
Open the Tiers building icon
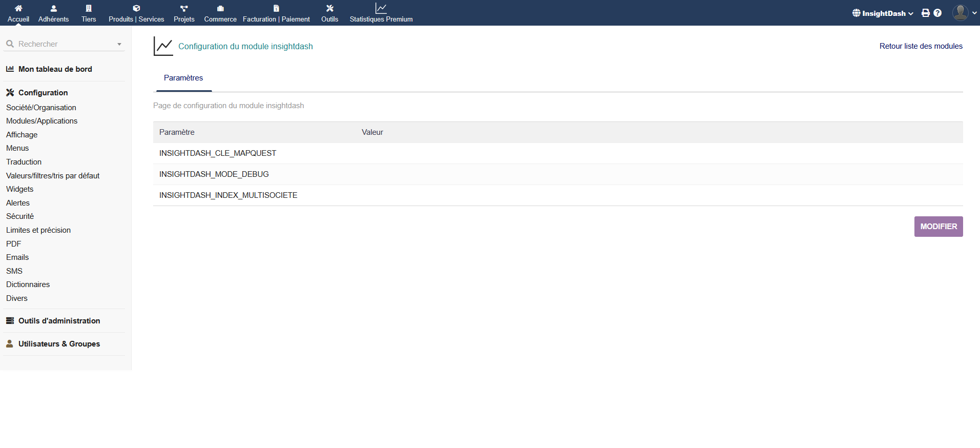coord(89,8)
